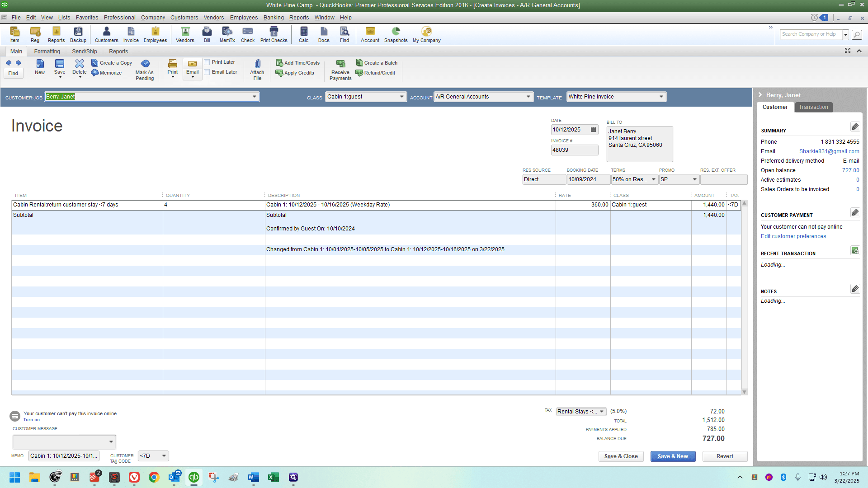Viewport: 868px width, 488px height.
Task: Switch to the Formatting ribbon tab
Action: tap(47, 52)
